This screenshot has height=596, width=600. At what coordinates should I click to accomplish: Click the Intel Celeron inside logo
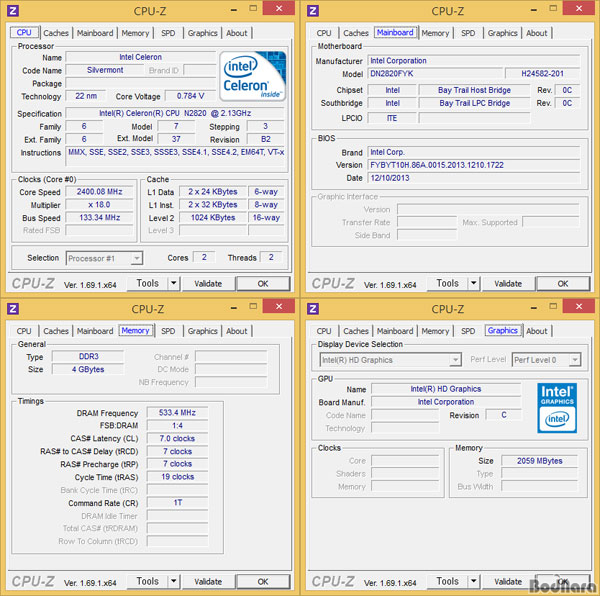click(x=253, y=76)
